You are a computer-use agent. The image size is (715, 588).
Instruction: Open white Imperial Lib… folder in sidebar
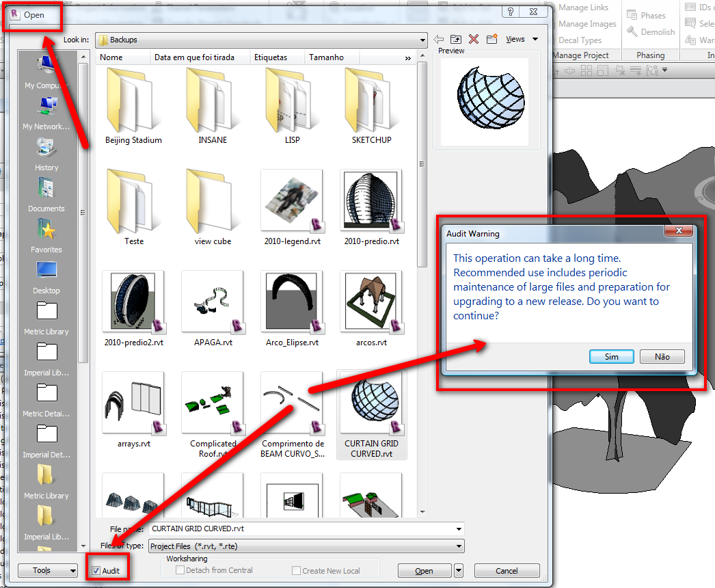point(46,360)
